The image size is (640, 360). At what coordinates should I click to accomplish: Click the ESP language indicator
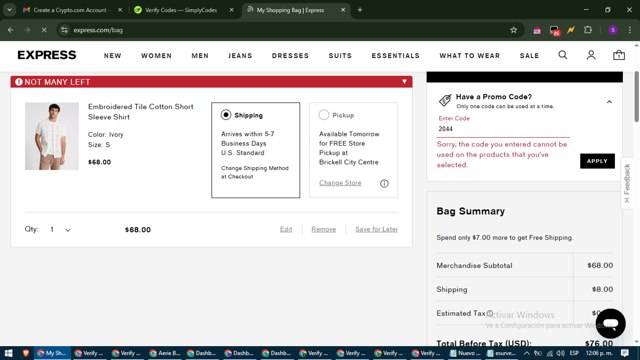pos(574,353)
